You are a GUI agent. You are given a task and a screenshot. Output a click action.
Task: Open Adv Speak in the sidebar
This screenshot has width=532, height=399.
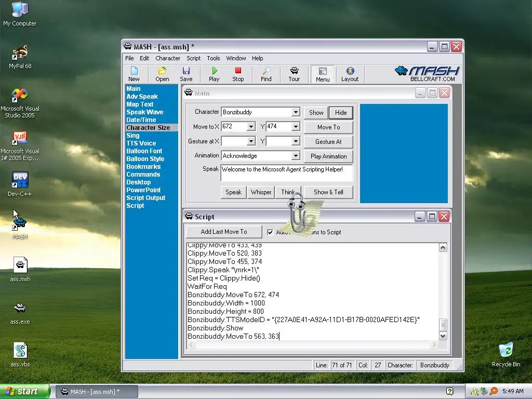coord(142,96)
